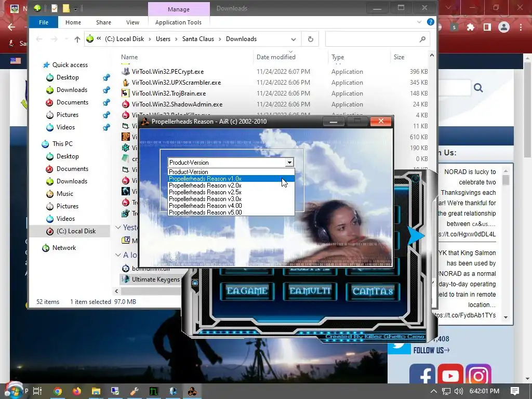This screenshot has height=399, width=532.
Task: Click the EAGAME button in Ultimate Keygens
Action: [x=247, y=291]
